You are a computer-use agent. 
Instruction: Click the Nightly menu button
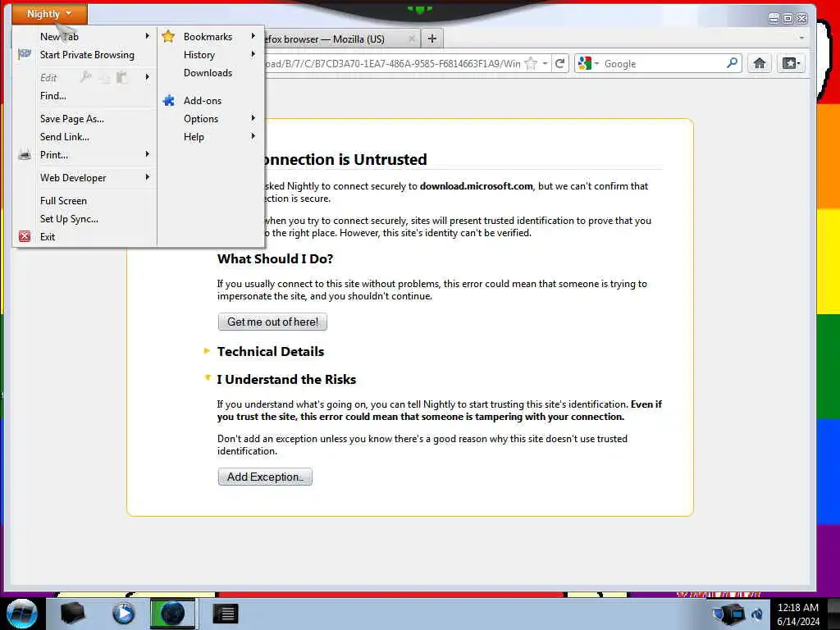[49, 14]
